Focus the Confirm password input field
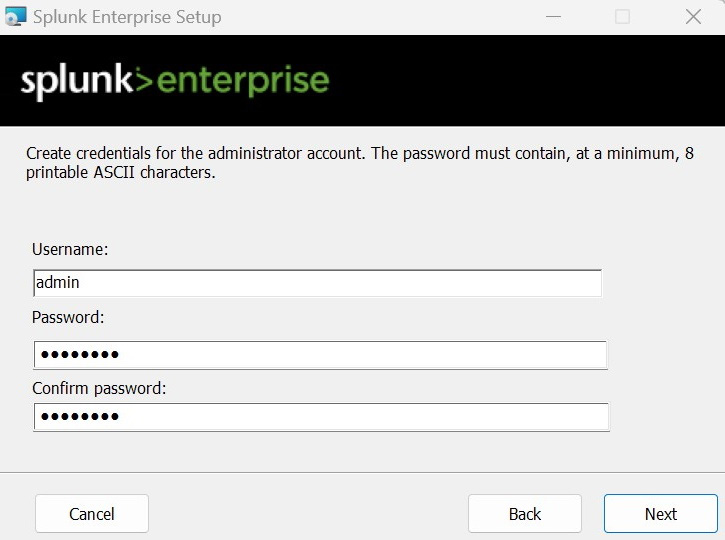This screenshot has width=725, height=540. [x=321, y=417]
